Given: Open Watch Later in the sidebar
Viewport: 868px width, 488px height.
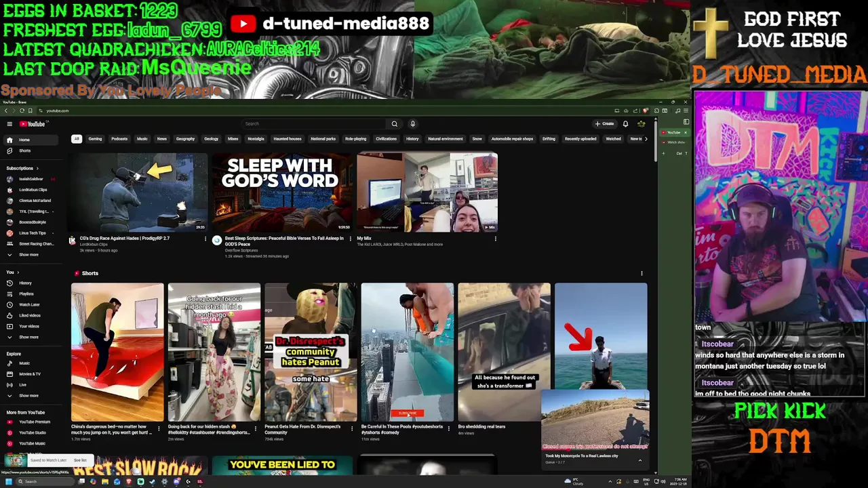Looking at the screenshot, I should (29, 304).
